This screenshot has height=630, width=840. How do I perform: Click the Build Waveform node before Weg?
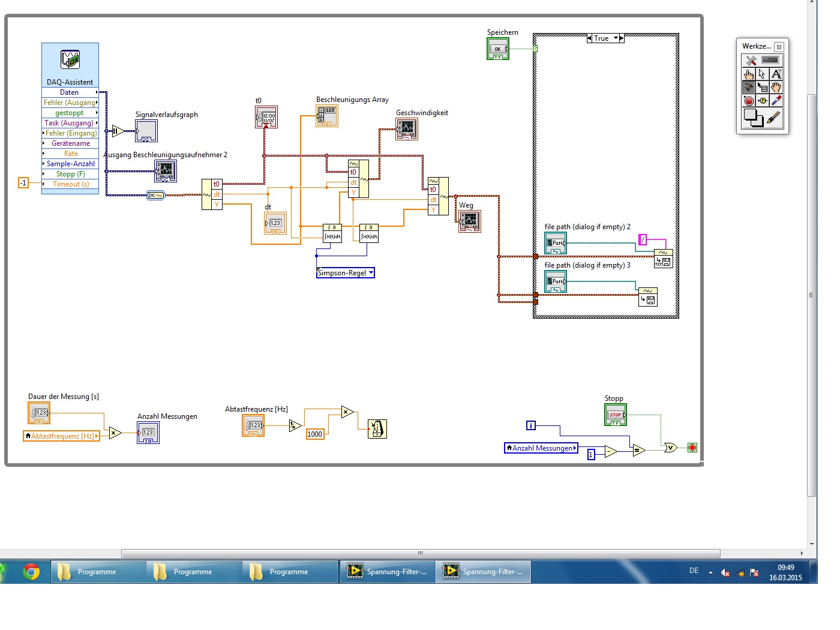tap(438, 196)
